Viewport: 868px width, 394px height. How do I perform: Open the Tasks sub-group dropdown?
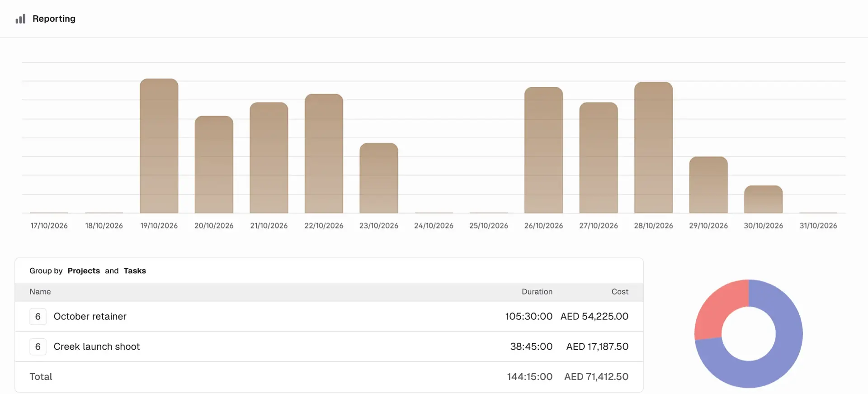(135, 271)
